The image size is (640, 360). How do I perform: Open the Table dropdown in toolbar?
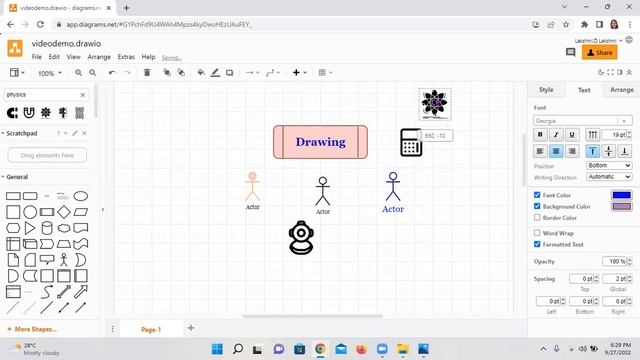[x=325, y=73]
